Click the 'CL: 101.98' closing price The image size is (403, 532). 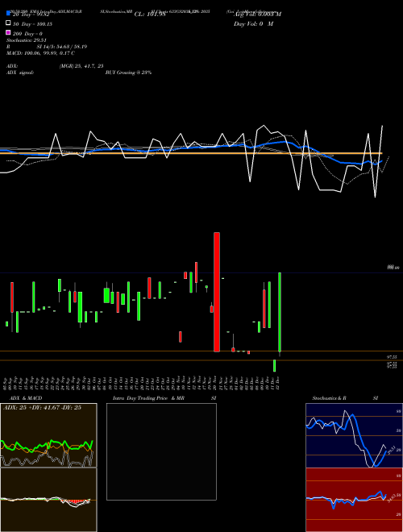coord(150,15)
